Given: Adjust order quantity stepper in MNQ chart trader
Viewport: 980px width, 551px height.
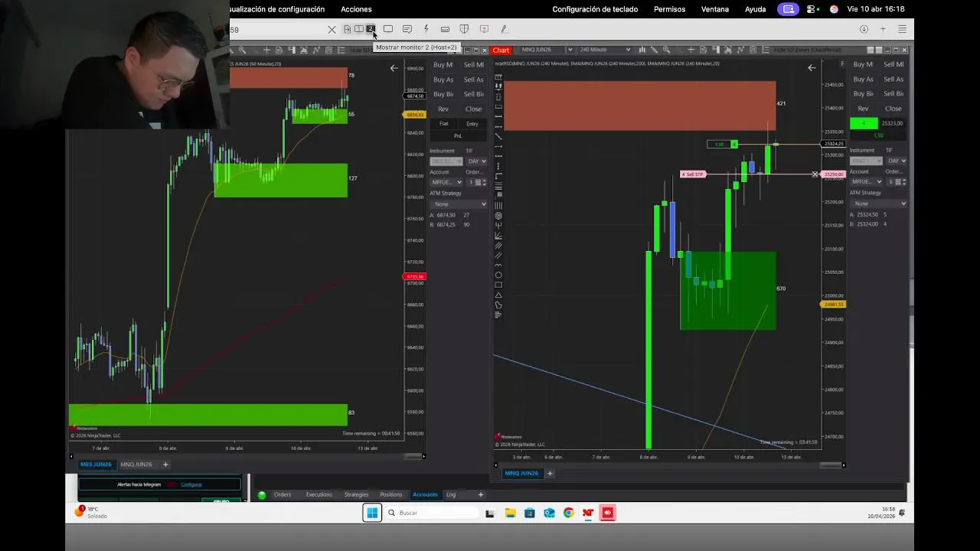Looking at the screenshot, I should tap(904, 181).
